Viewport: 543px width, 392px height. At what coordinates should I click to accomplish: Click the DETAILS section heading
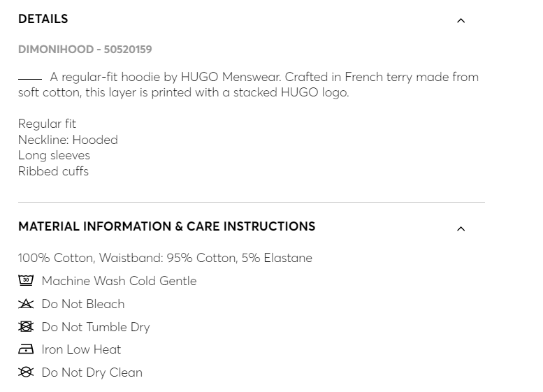pos(43,19)
